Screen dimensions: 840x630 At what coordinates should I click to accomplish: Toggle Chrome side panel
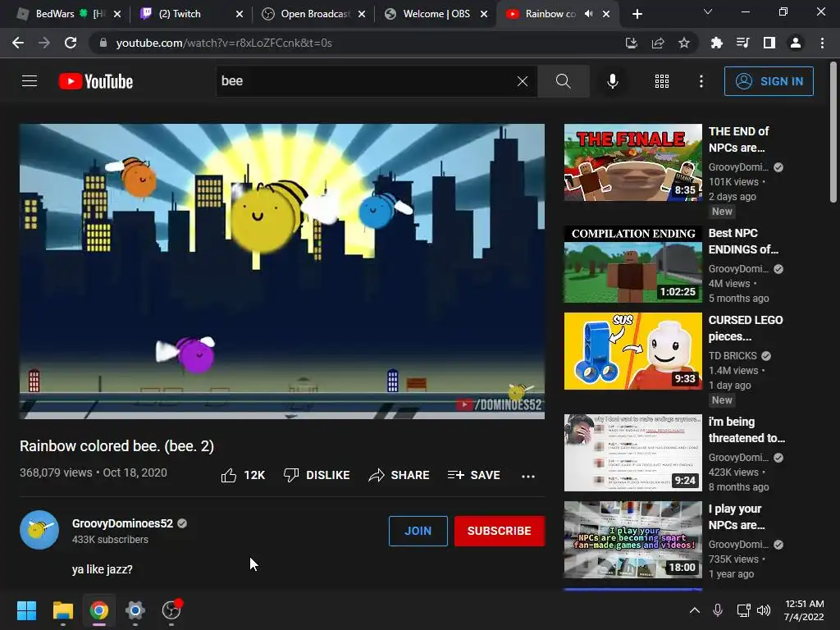click(x=769, y=43)
